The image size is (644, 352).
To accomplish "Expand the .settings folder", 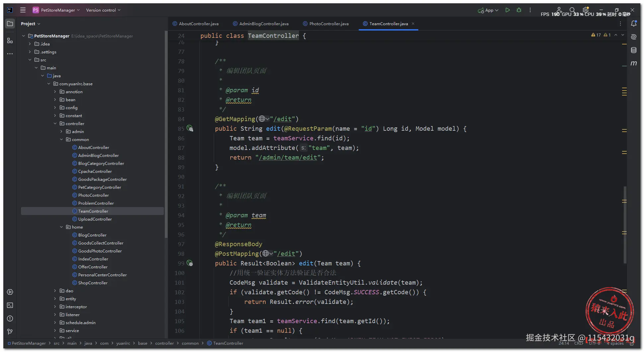I will pyautogui.click(x=30, y=52).
